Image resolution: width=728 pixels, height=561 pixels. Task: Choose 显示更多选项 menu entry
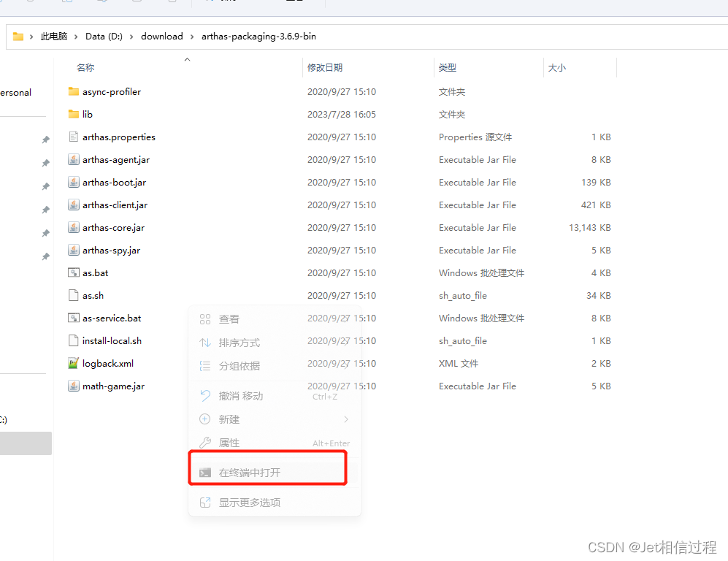pyautogui.click(x=275, y=503)
